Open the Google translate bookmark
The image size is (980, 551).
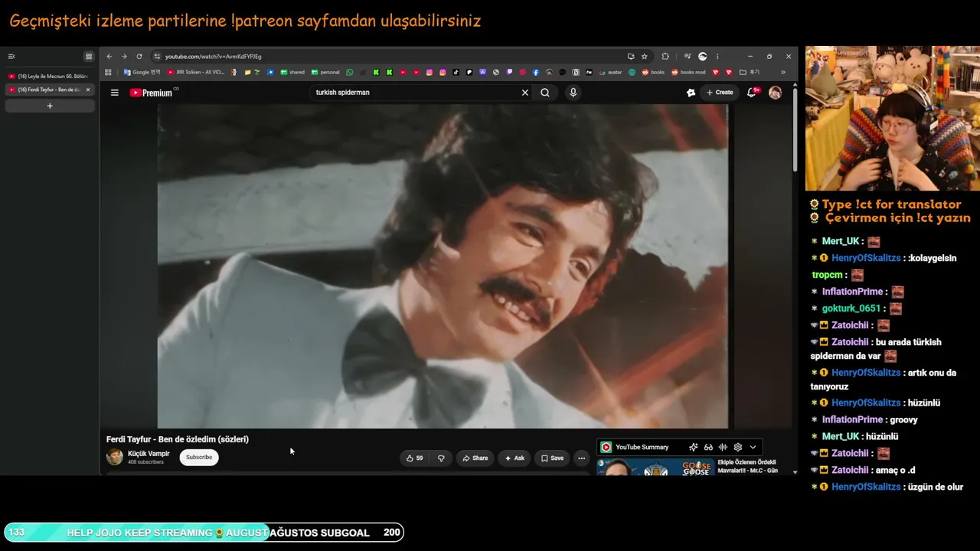point(142,73)
